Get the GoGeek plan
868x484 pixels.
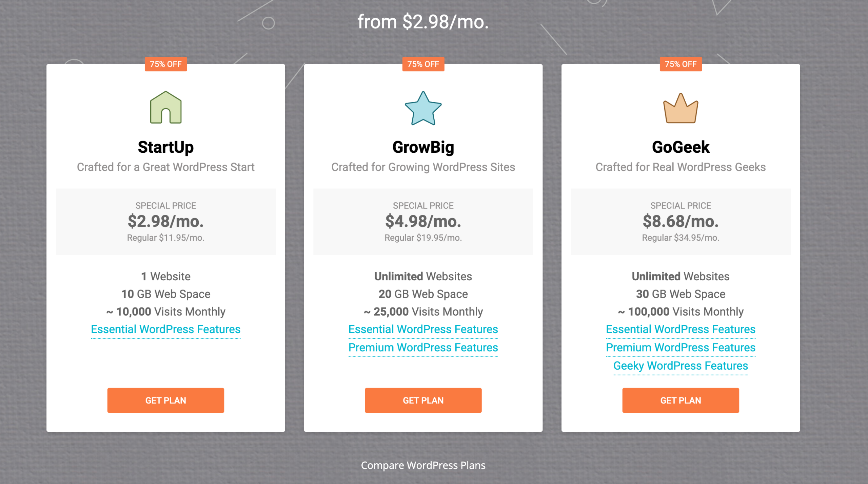[680, 400]
